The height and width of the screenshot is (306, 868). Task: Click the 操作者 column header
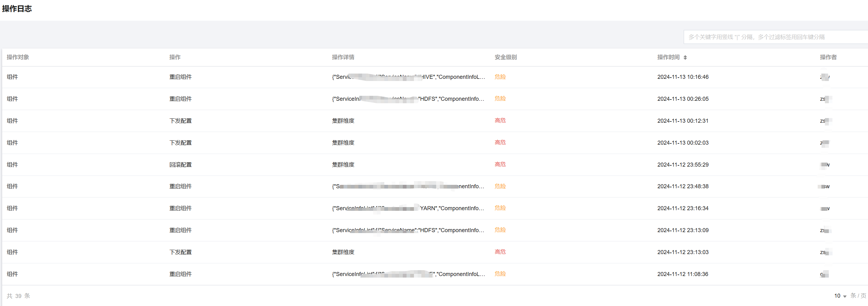[828, 57]
